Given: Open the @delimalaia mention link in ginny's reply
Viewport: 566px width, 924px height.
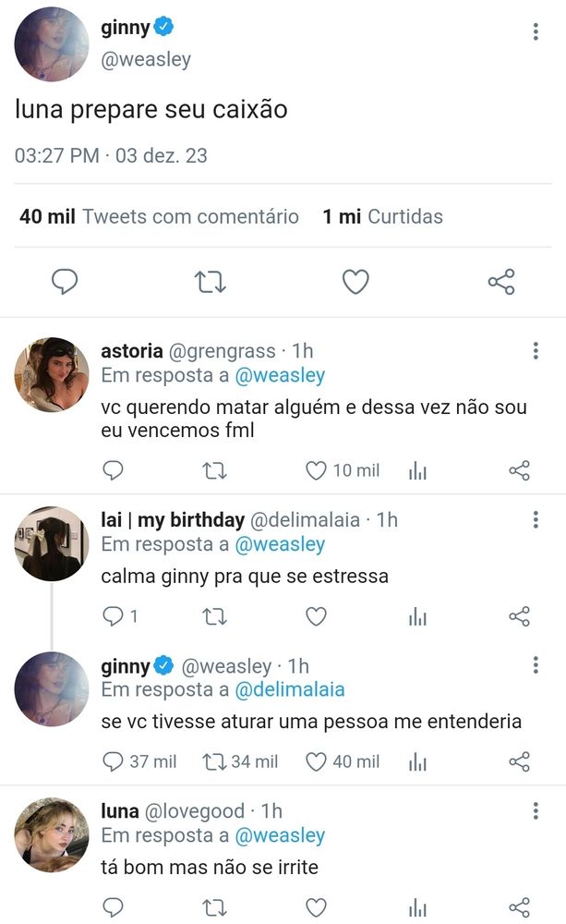Looking at the screenshot, I should pos(290,689).
